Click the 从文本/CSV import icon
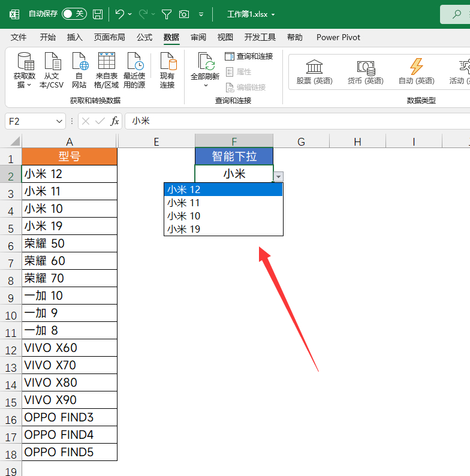 click(x=52, y=70)
